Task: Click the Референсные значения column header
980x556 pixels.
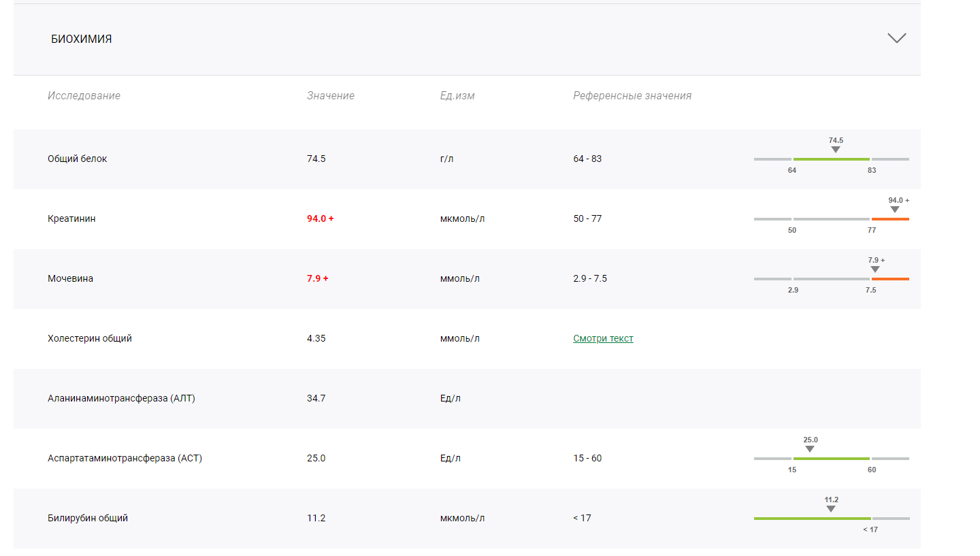Action: click(632, 96)
